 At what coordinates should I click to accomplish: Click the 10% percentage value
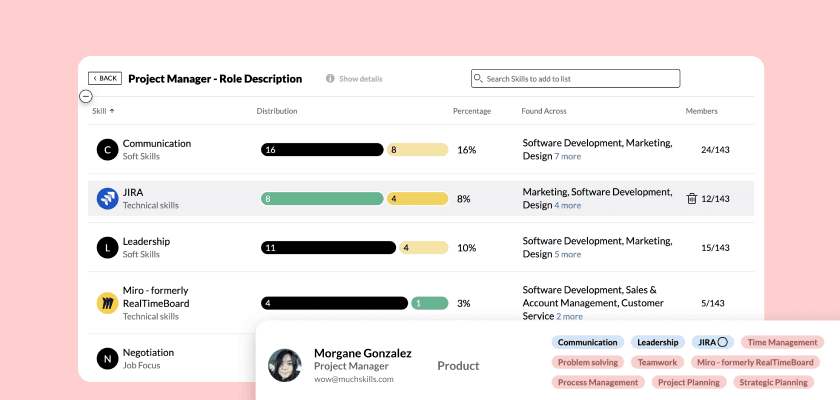click(x=467, y=248)
